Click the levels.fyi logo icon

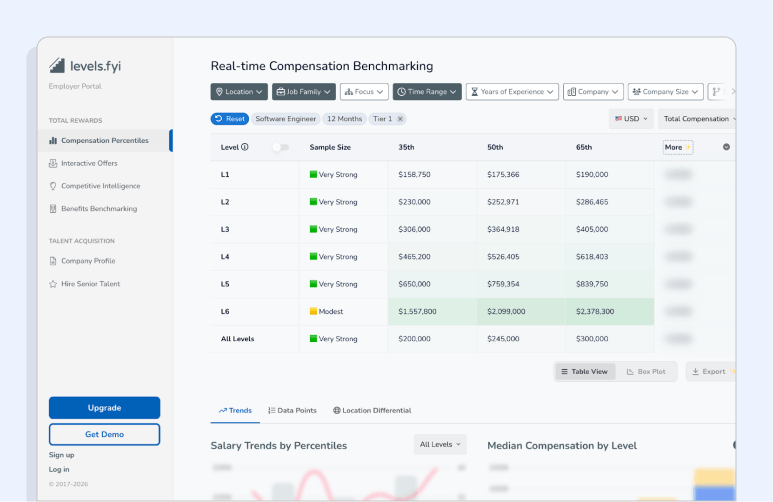pyautogui.click(x=57, y=66)
